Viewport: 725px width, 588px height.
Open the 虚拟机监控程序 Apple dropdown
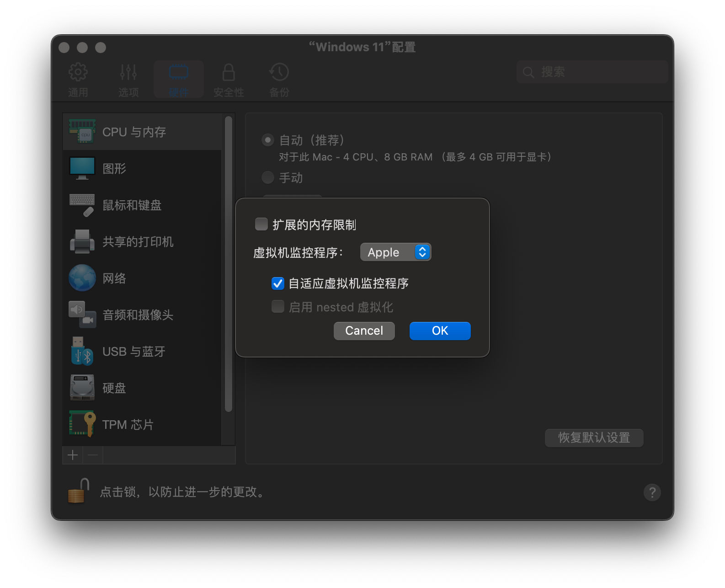(395, 252)
